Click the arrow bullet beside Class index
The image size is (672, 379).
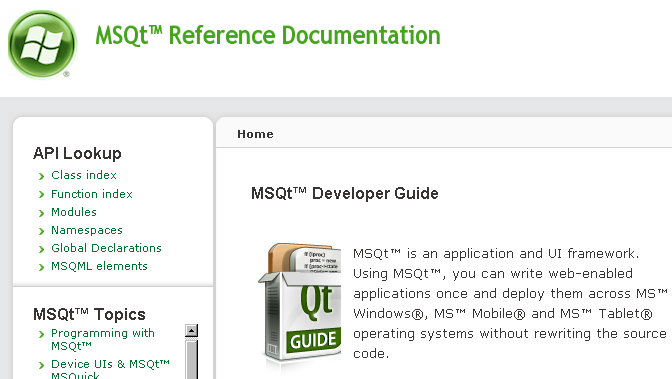pos(42,176)
